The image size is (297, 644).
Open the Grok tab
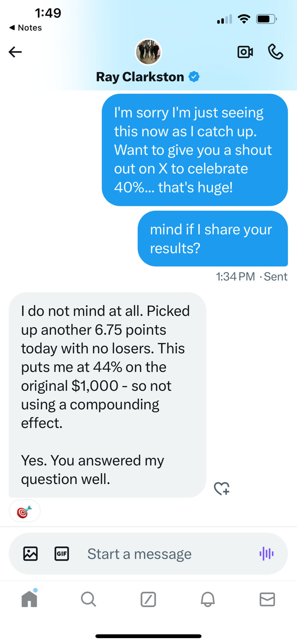click(x=148, y=599)
